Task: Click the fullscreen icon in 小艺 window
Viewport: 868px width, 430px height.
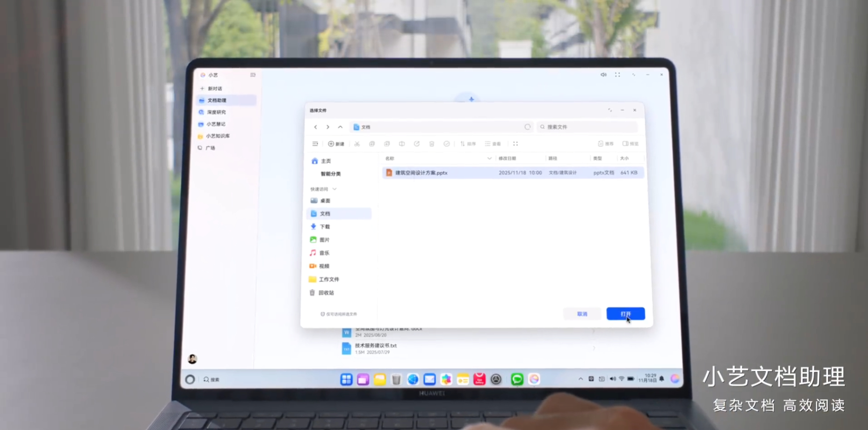Action: coord(617,75)
